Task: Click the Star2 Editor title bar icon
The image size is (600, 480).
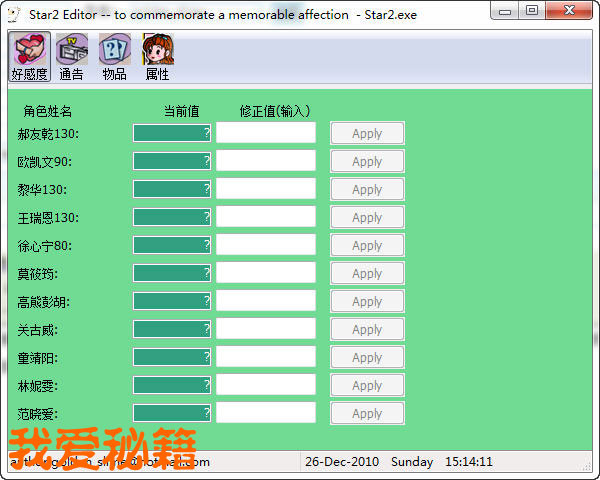Action: 13,14
